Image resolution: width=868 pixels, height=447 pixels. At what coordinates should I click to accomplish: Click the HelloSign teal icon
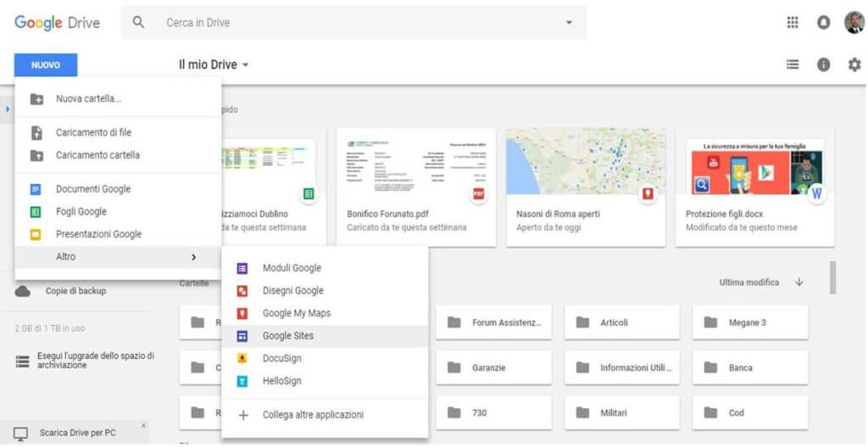click(242, 381)
